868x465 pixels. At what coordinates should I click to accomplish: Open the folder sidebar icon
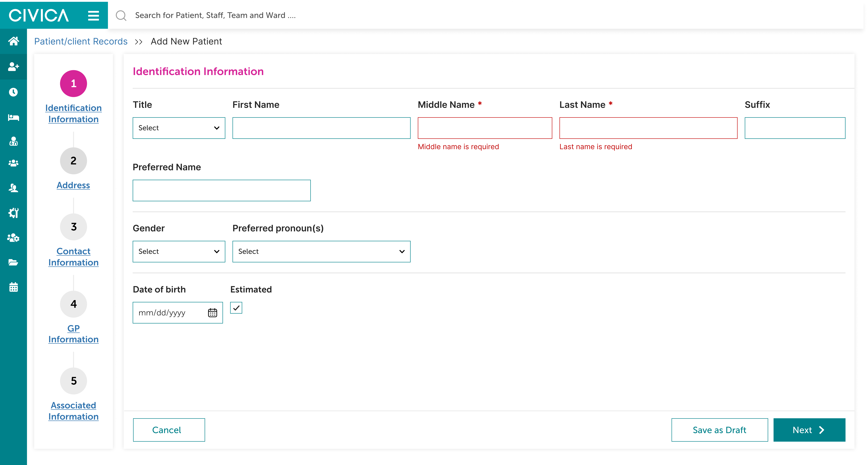click(x=13, y=262)
